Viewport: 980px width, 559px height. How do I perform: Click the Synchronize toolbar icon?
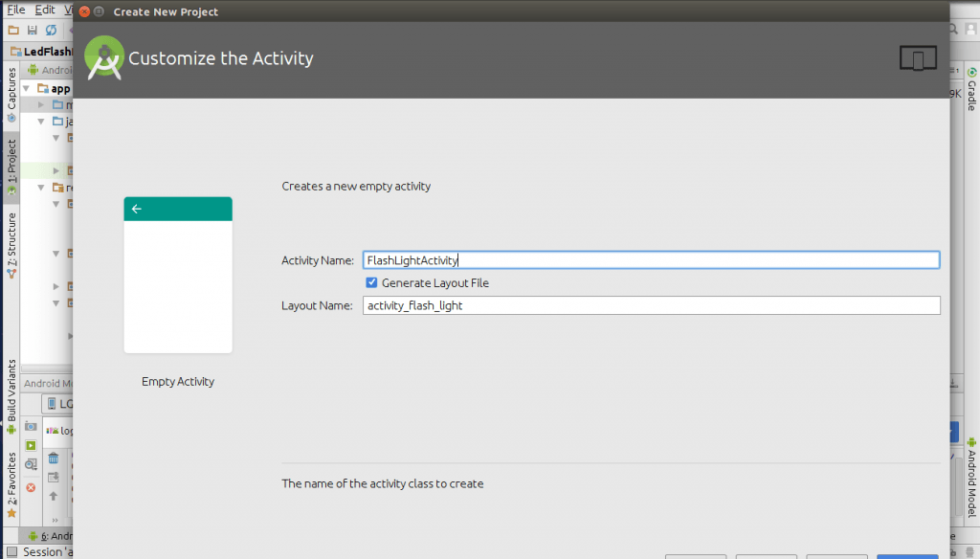(52, 30)
